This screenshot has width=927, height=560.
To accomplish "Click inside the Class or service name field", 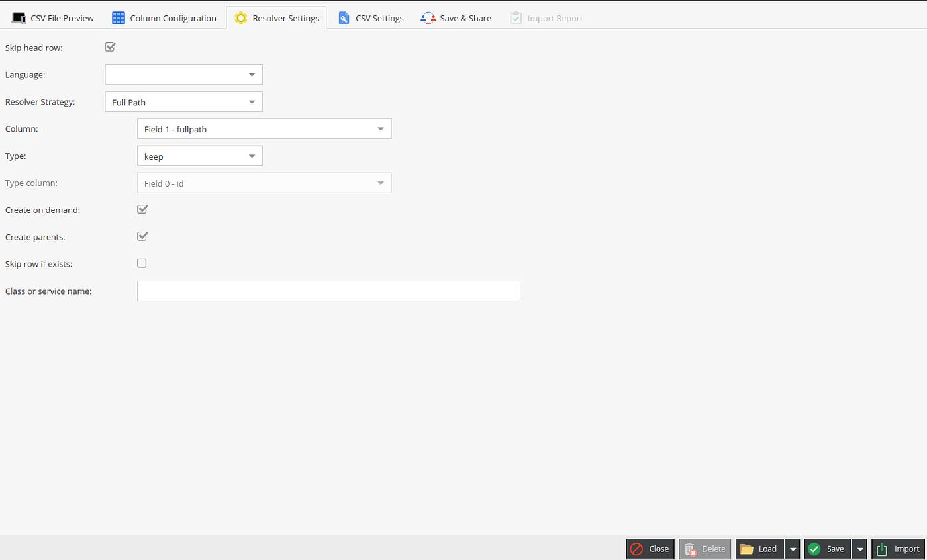I will [x=328, y=291].
